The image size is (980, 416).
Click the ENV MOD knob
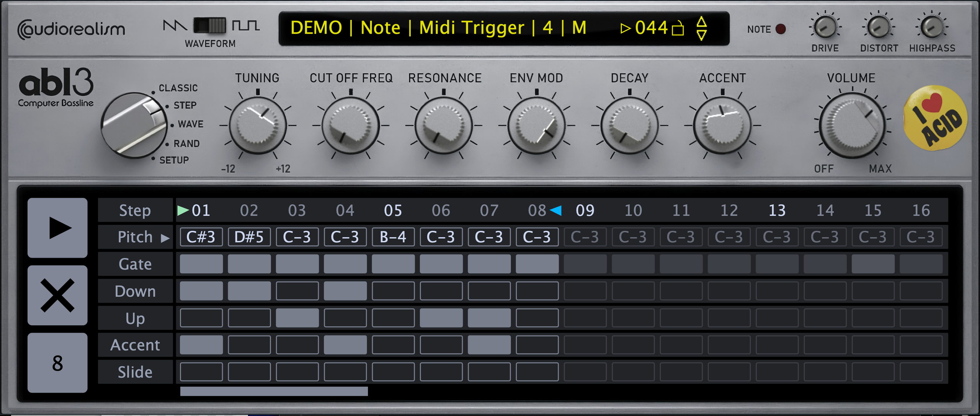tap(537, 125)
